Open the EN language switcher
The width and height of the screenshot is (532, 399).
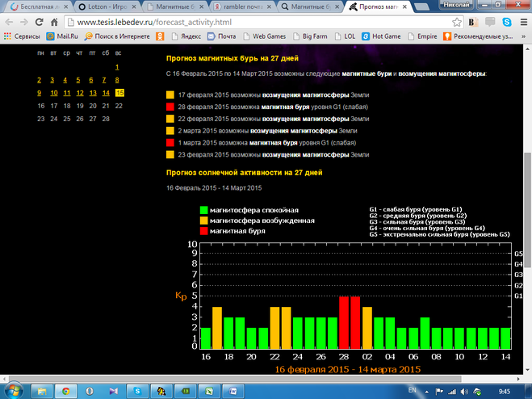pyautogui.click(x=413, y=390)
